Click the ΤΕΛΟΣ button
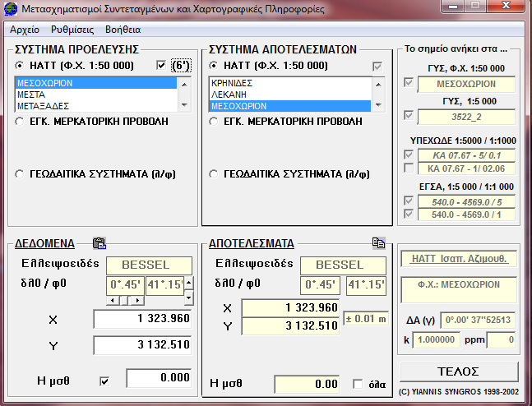532x406 pixels. click(x=460, y=371)
